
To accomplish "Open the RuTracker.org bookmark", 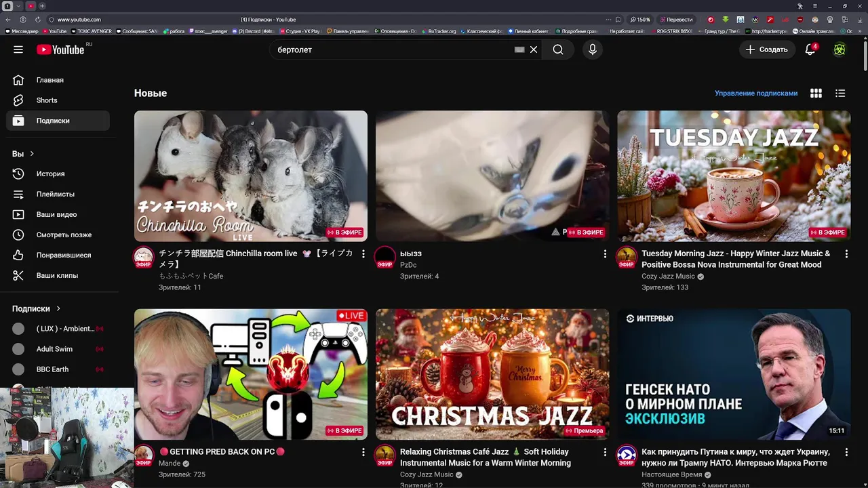I will pyautogui.click(x=439, y=31).
